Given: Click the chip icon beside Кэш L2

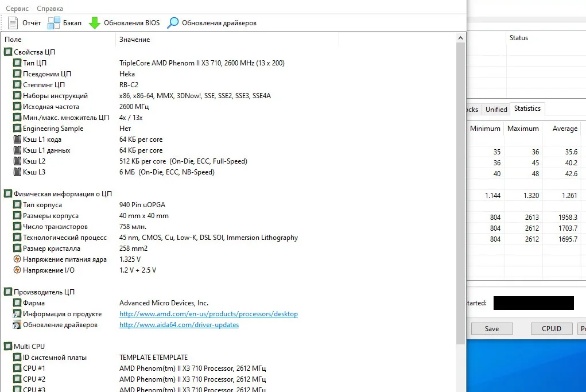Looking at the screenshot, I should point(17,161).
